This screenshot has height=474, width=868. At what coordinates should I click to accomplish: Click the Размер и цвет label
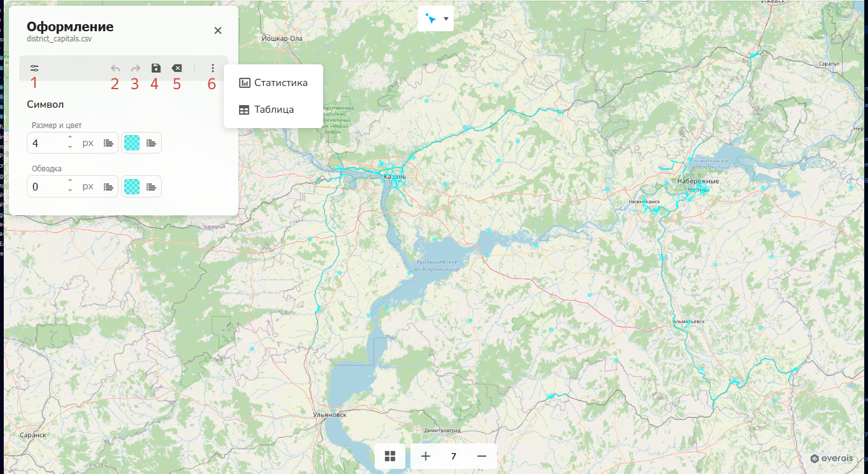coord(57,126)
